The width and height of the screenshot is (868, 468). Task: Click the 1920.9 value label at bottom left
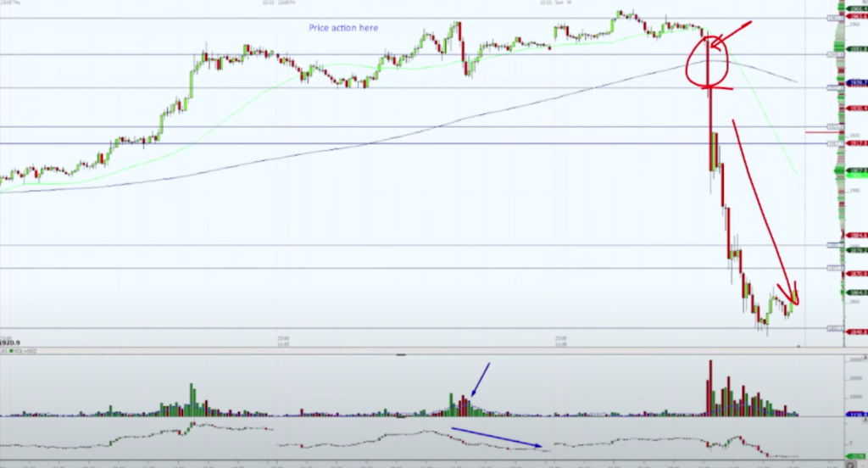[x=14, y=342]
